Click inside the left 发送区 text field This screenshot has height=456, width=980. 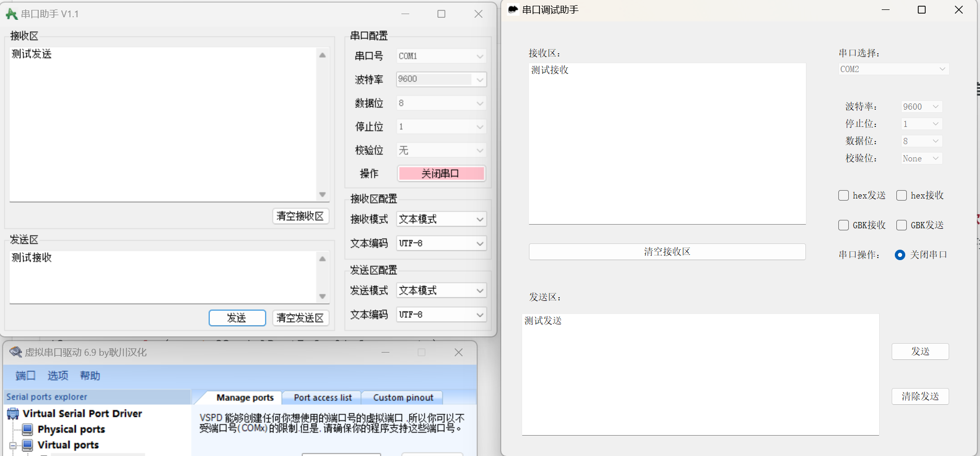[162, 277]
